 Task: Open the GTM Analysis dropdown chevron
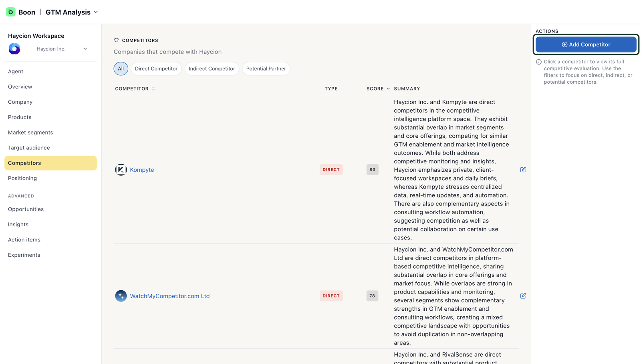[96, 12]
